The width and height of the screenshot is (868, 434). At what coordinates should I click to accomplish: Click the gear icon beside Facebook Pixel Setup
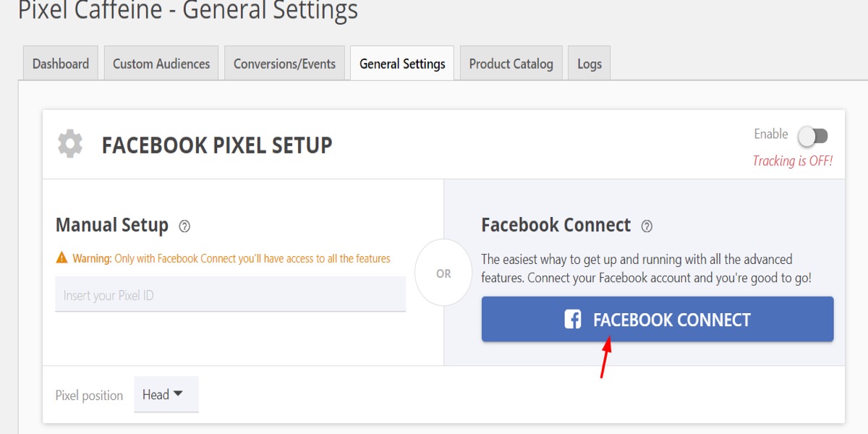70,145
